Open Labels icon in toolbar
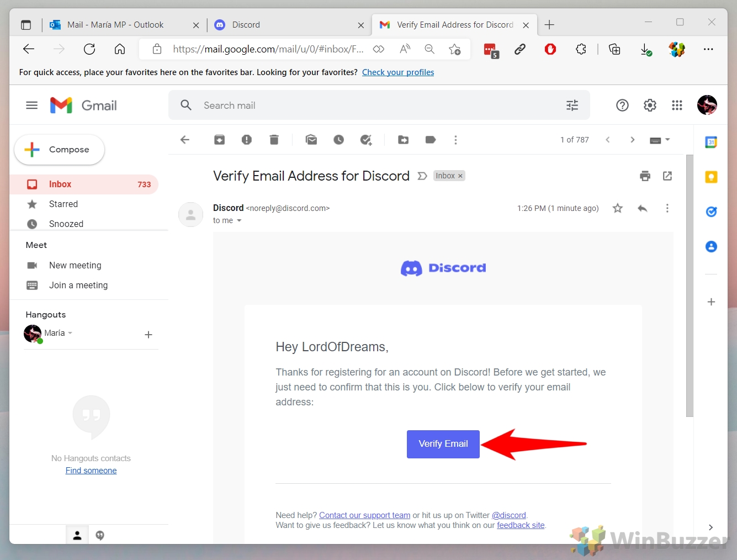This screenshot has width=737, height=560. 431,140
